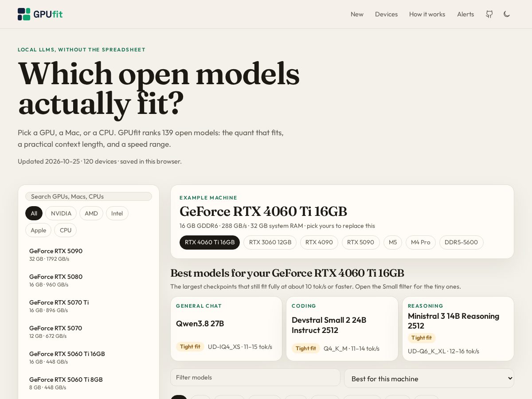
Task: Open the Devices nav link
Action: pyautogui.click(x=386, y=14)
